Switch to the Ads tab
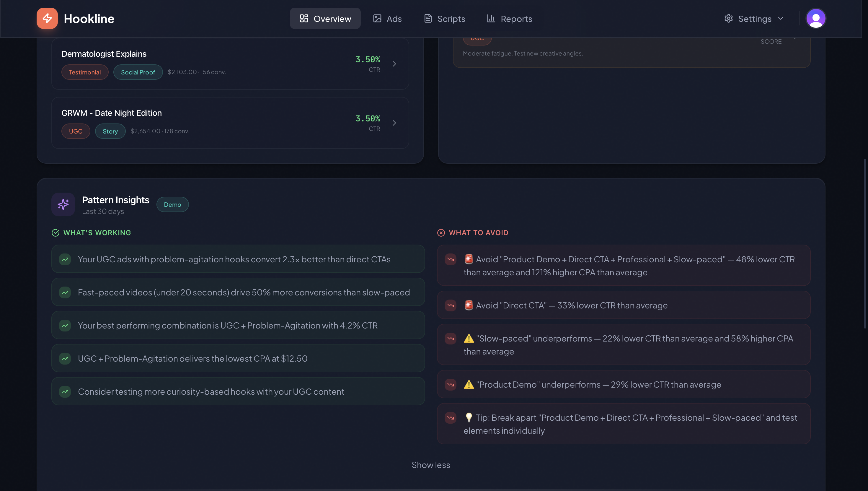This screenshot has width=868, height=491. pos(387,19)
